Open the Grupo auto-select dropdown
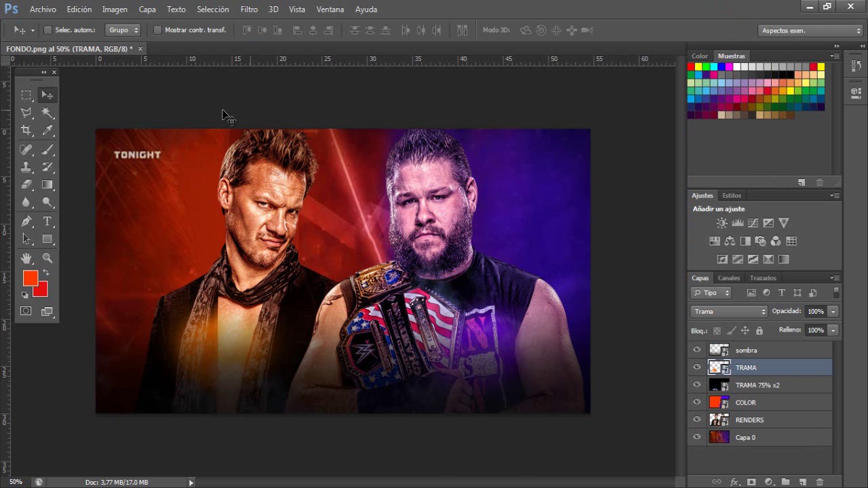 coord(123,30)
